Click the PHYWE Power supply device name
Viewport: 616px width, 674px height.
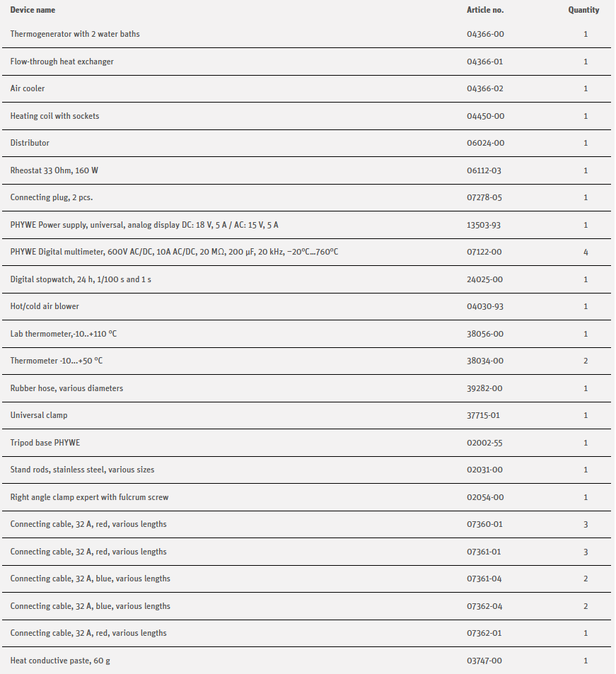[144, 225]
